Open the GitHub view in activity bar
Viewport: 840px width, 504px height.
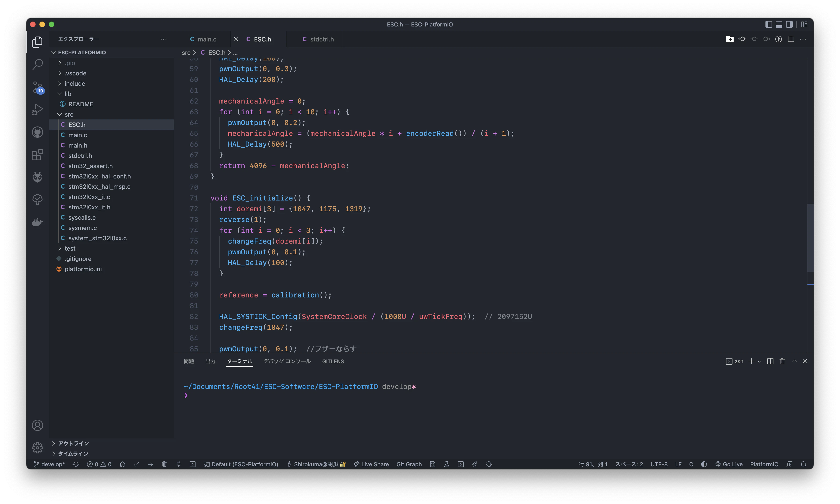[x=37, y=132]
